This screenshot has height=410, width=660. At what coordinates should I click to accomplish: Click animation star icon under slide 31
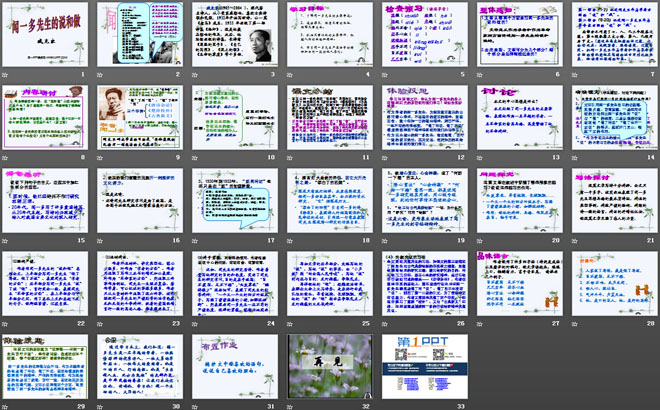pos(195,406)
